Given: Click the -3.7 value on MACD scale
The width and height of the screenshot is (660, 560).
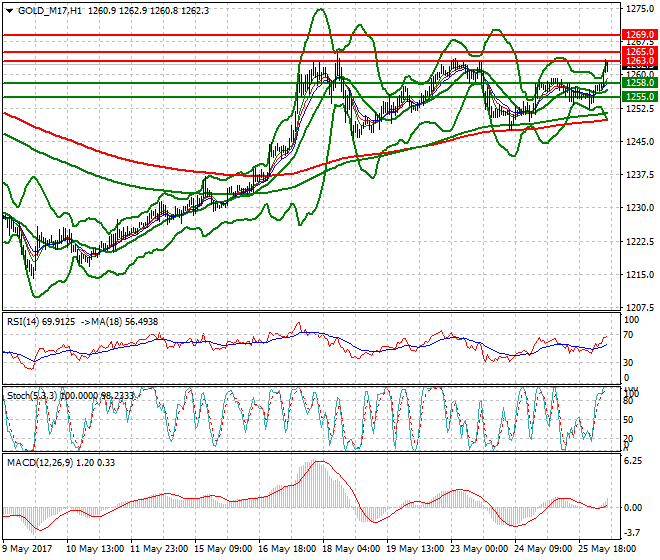Looking at the screenshot, I should point(632,533).
